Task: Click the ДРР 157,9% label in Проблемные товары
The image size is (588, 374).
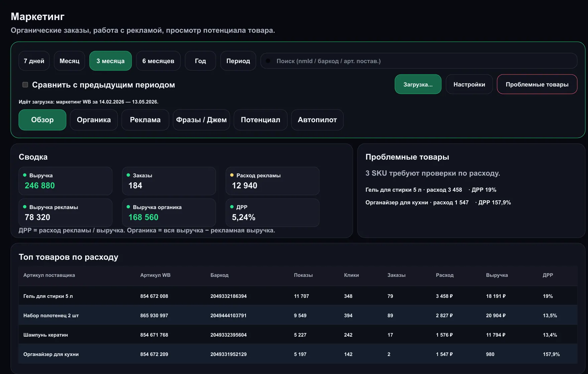Action: pyautogui.click(x=494, y=202)
